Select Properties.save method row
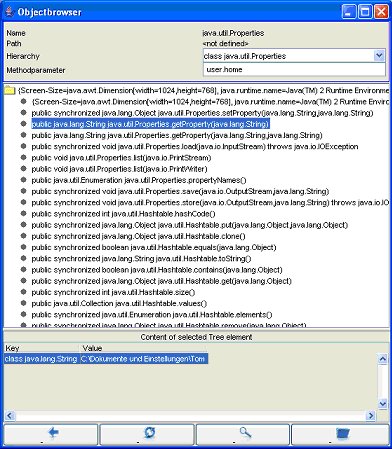 coord(180,191)
